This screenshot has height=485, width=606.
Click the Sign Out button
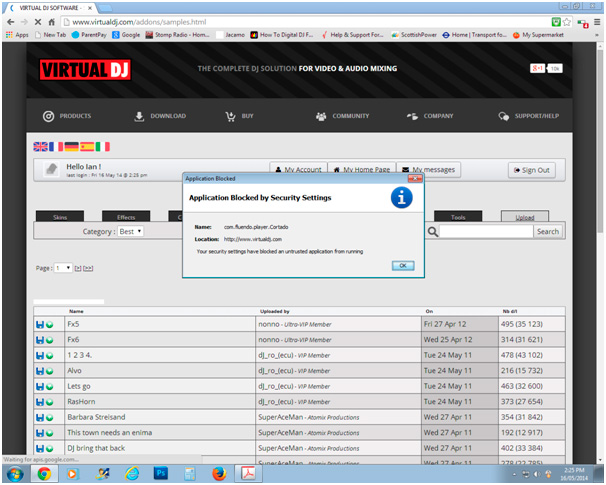[532, 170]
